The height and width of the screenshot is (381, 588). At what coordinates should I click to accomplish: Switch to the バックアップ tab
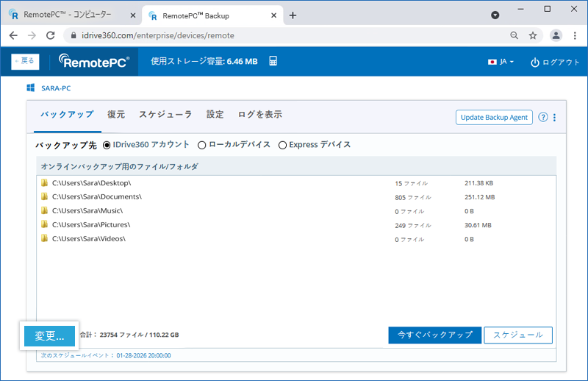click(67, 115)
